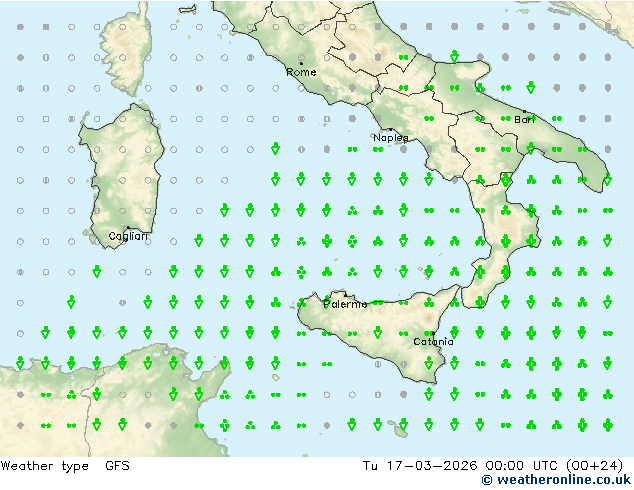Click the Cagliari city label
634x490 pixels.
pyautogui.click(x=128, y=237)
